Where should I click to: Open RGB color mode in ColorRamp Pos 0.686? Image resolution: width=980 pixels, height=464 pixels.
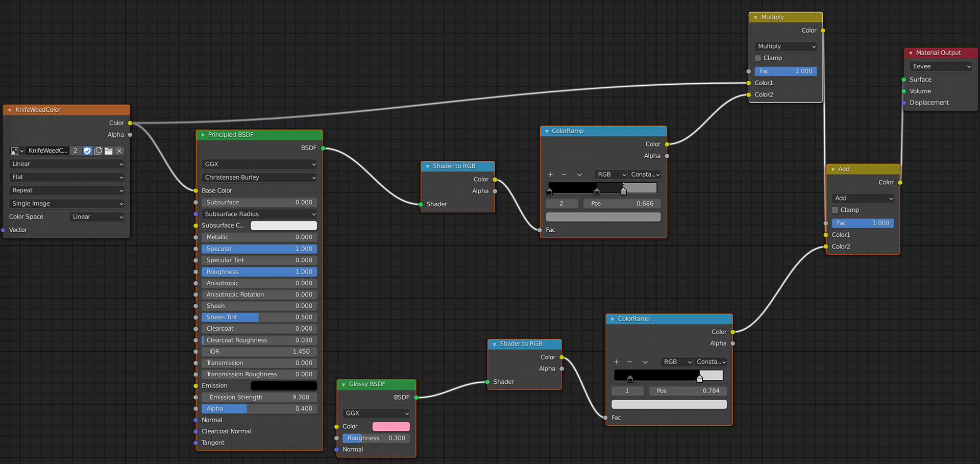pos(611,175)
